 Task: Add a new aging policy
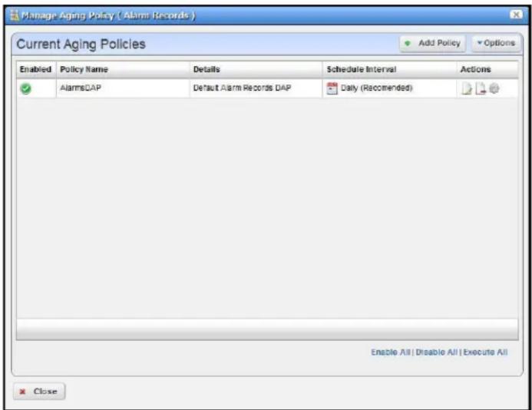(433, 43)
